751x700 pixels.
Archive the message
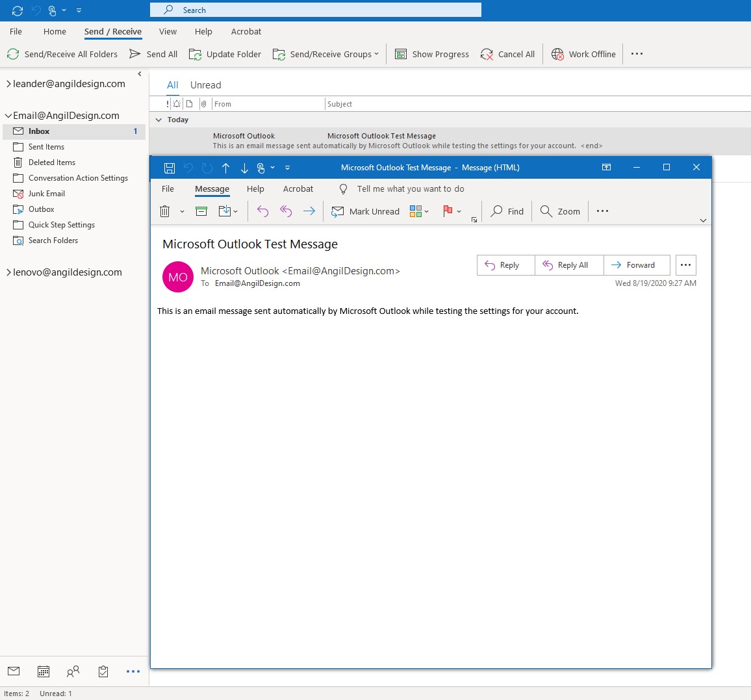[201, 211]
